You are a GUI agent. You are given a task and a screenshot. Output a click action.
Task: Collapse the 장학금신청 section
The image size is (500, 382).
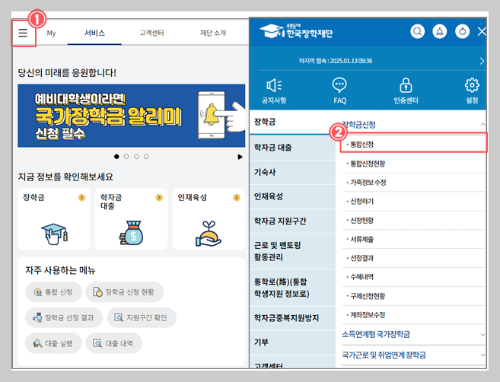point(483,124)
